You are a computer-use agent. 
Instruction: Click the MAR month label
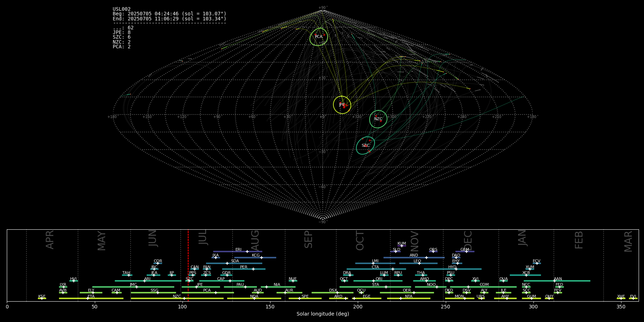click(x=628, y=241)
